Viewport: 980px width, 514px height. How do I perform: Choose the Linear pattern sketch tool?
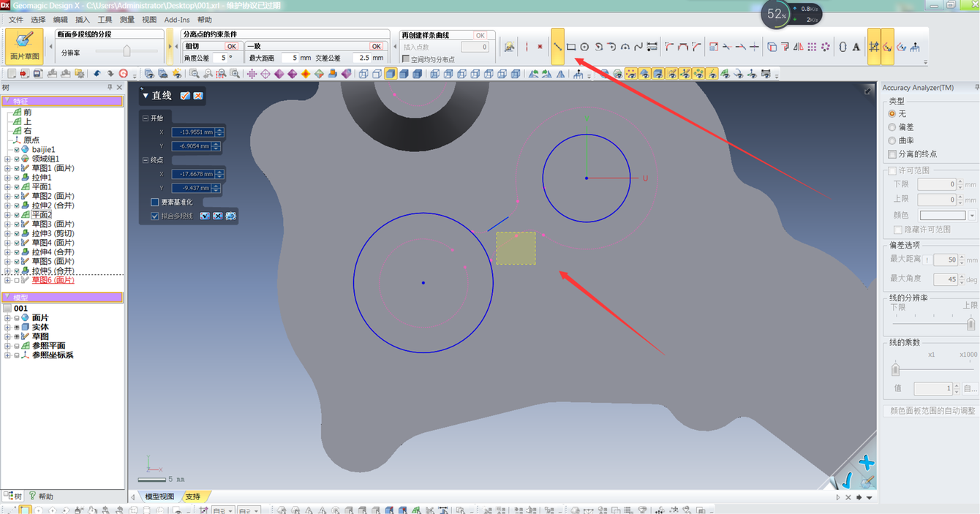point(812,47)
